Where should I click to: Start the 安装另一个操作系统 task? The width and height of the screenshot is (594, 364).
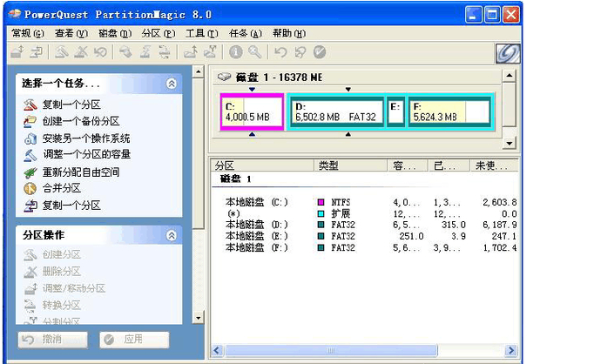point(86,138)
